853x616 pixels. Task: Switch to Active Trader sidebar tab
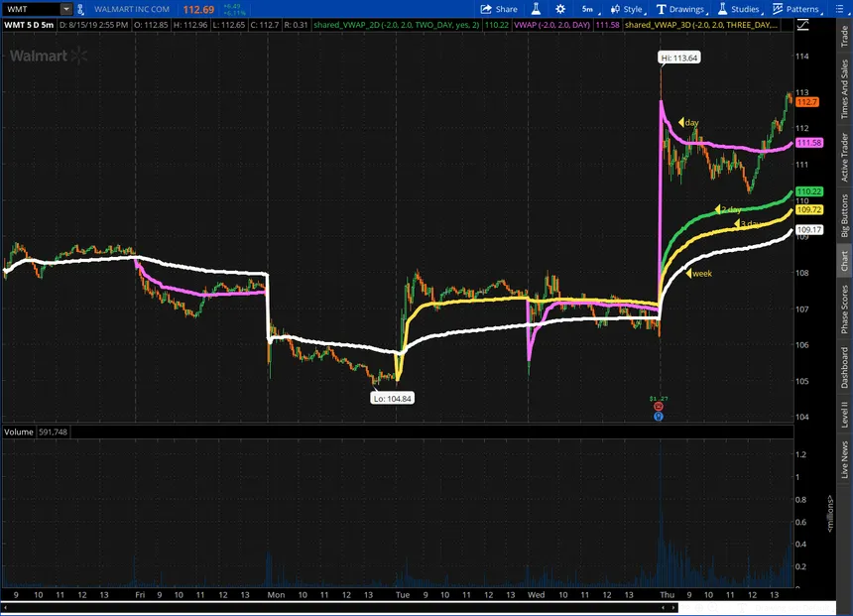[844, 158]
